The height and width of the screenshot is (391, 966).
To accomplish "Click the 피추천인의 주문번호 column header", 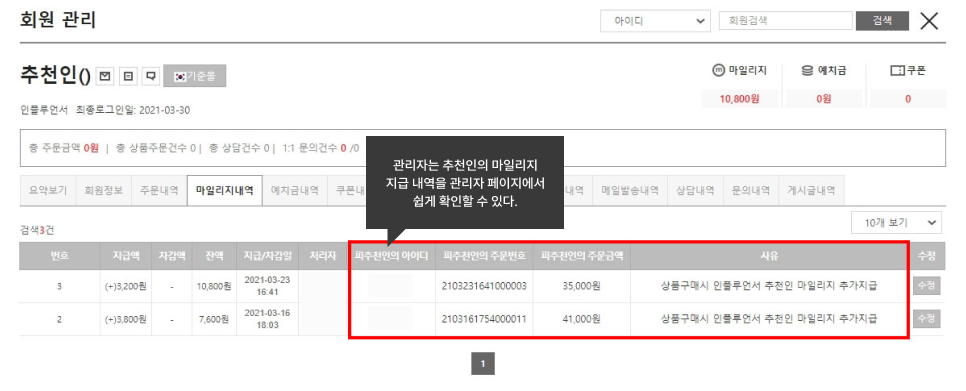I will coord(484,256).
